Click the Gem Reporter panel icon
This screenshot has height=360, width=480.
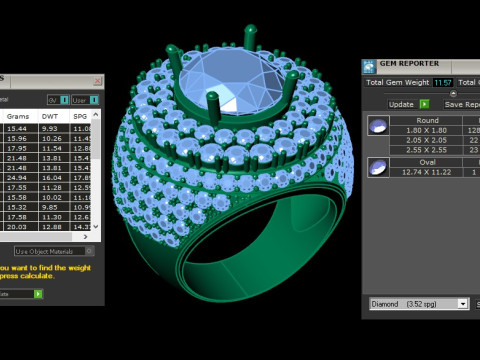pos(369,67)
